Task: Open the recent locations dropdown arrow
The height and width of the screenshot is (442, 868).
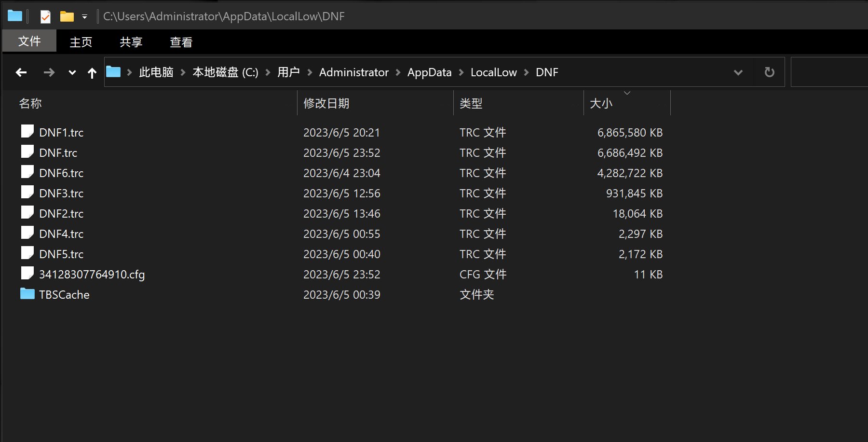Action: click(x=72, y=73)
